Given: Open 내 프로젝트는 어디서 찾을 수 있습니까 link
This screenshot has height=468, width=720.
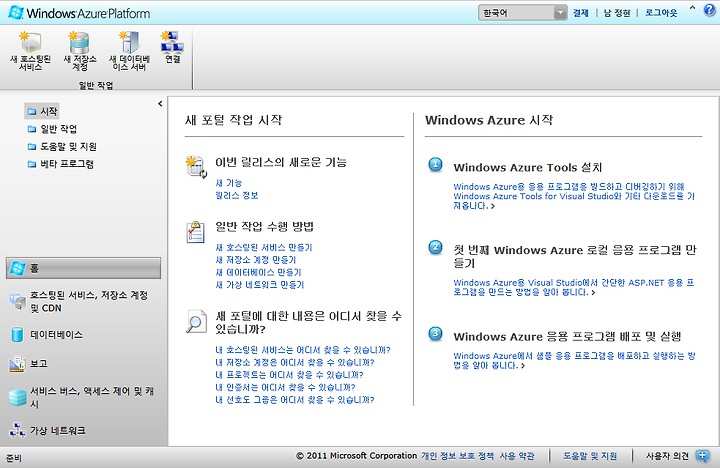Looking at the screenshot, I should tap(290, 375).
